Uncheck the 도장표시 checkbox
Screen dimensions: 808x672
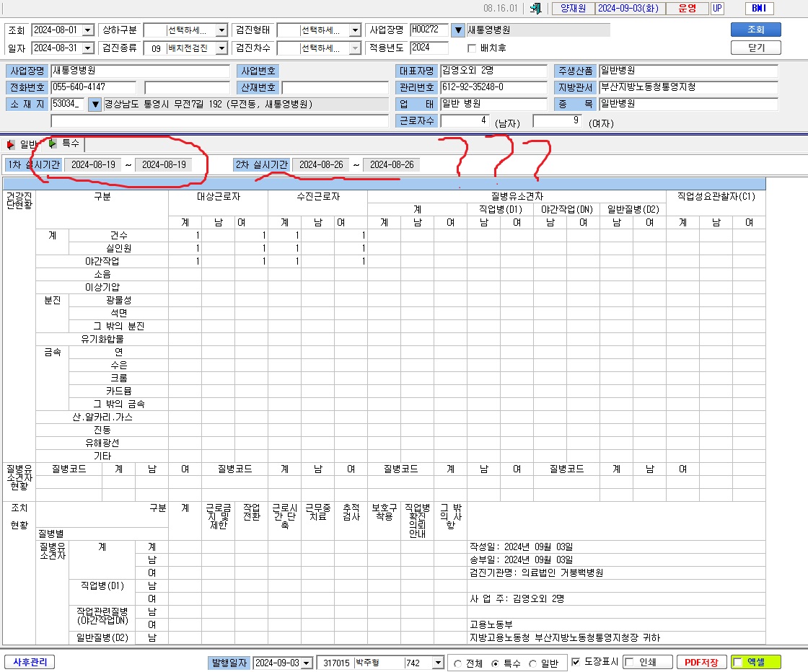576,662
